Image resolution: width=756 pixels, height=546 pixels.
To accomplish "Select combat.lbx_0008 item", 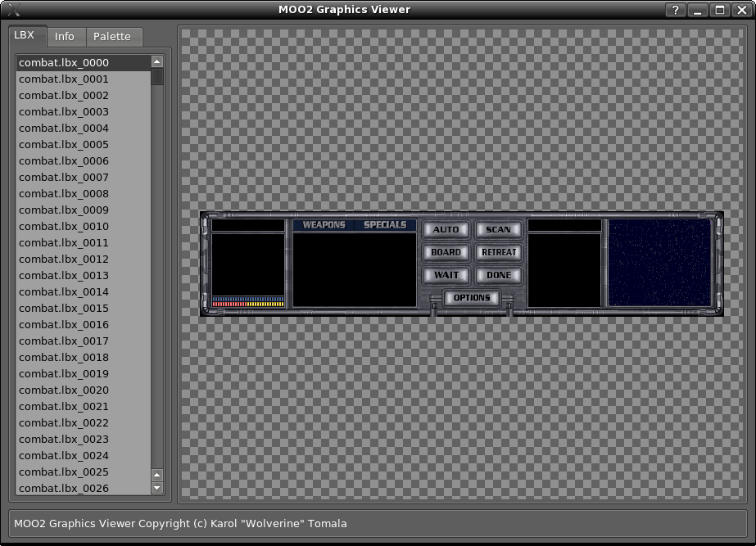I will tap(84, 194).
